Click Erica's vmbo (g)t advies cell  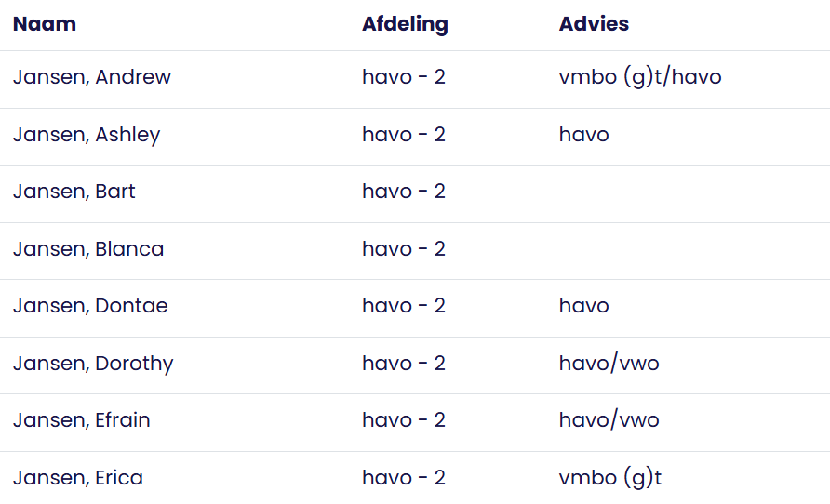click(x=610, y=478)
